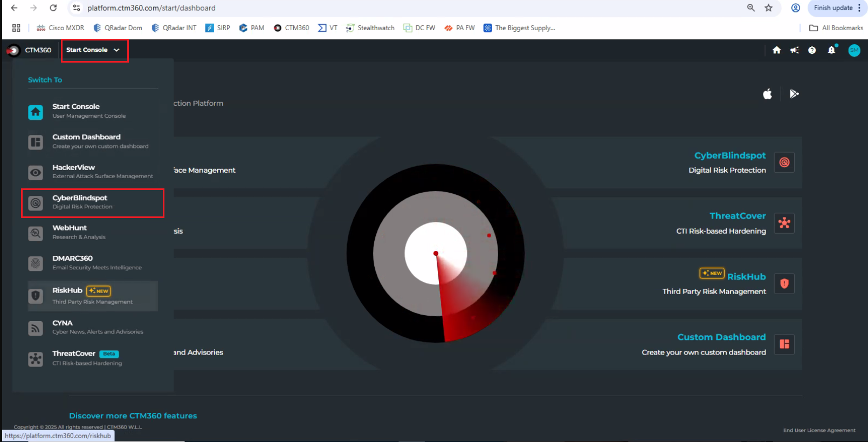The width and height of the screenshot is (868, 442).
Task: Open The Biggest Supply bookmark
Action: pos(519,28)
